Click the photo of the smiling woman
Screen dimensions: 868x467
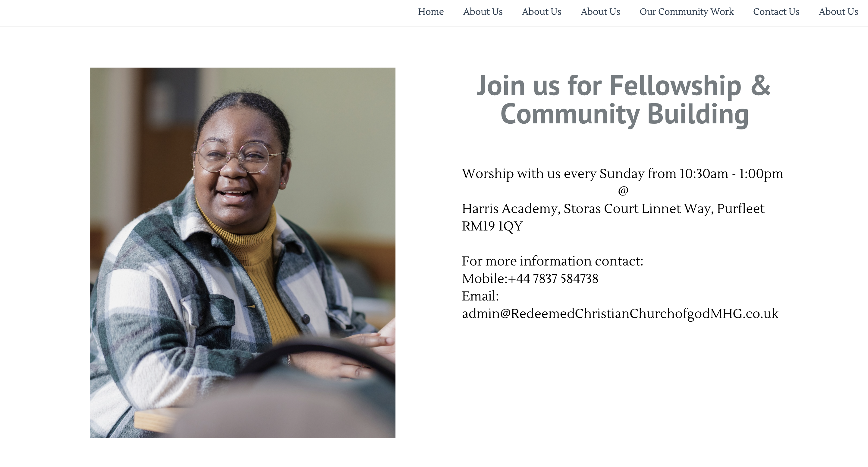click(243, 253)
